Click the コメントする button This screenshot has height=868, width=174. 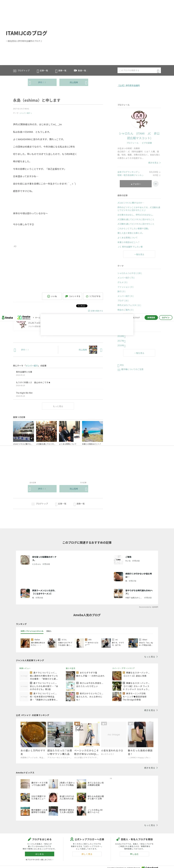coord(72,296)
